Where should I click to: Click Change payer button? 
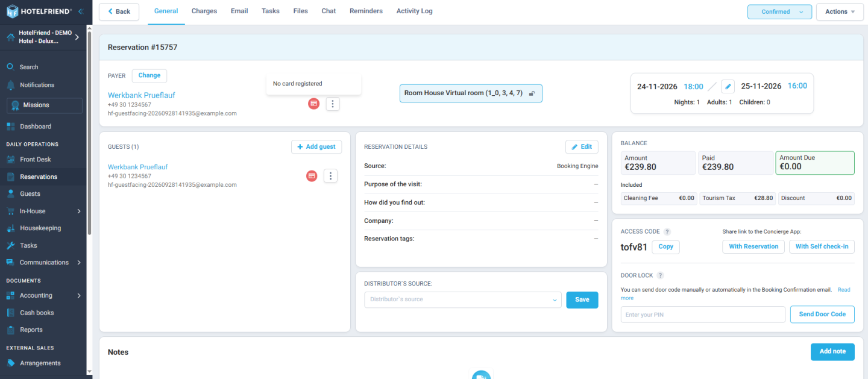[x=149, y=76]
